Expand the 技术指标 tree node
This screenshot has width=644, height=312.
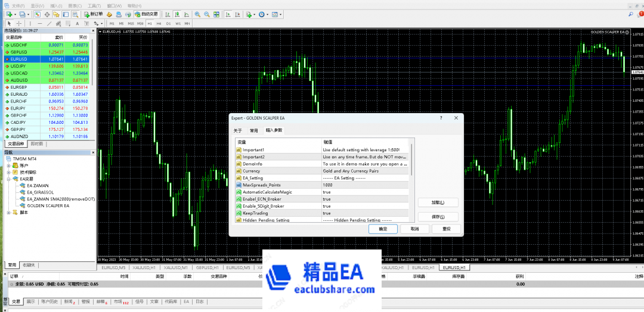9,172
